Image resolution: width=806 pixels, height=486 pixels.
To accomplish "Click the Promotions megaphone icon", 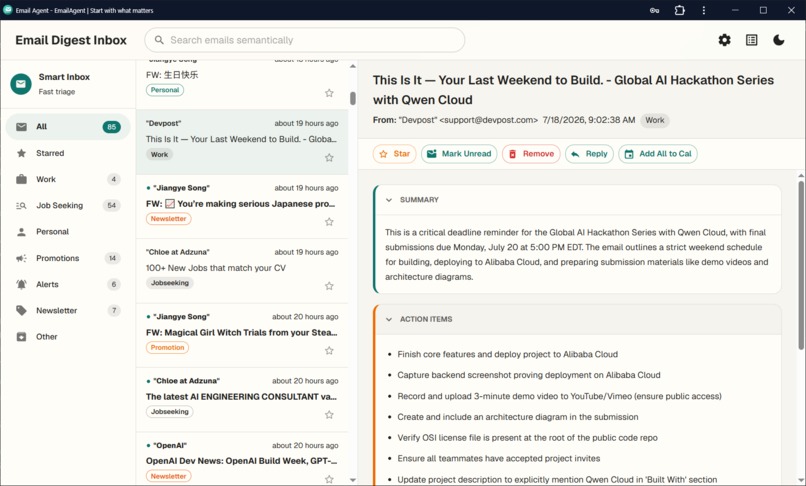I will (21, 258).
